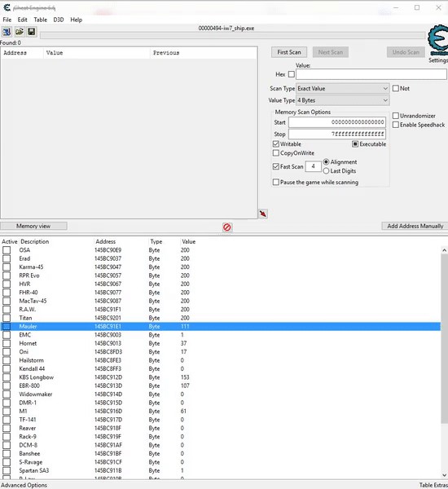
Task: Select the Spartan SA3 entry
Action: click(x=34, y=470)
